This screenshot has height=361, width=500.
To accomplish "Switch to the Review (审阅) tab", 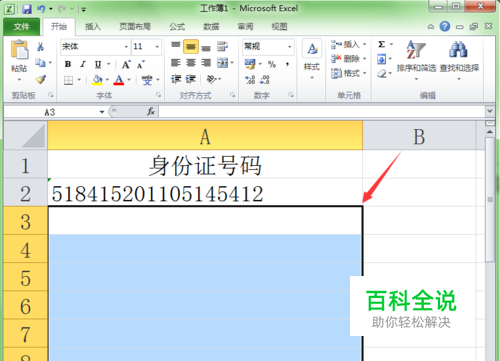I will point(246,27).
